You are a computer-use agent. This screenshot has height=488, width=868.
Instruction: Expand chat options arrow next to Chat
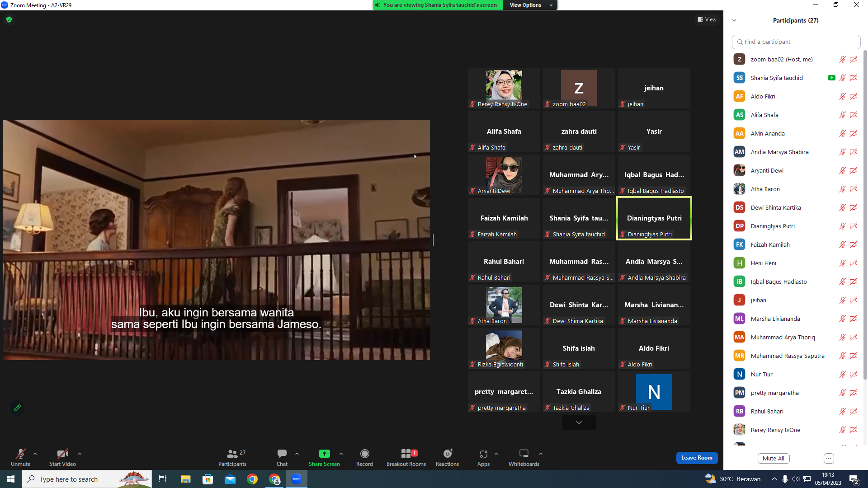297,454
